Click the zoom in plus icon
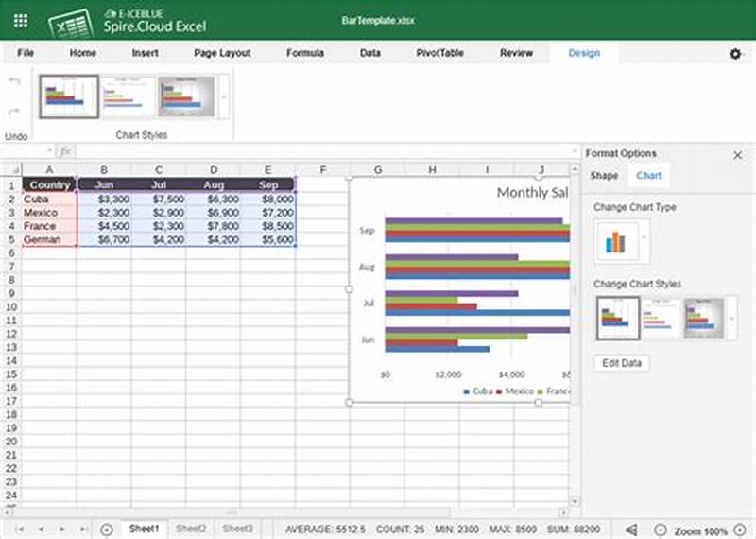 click(740, 530)
